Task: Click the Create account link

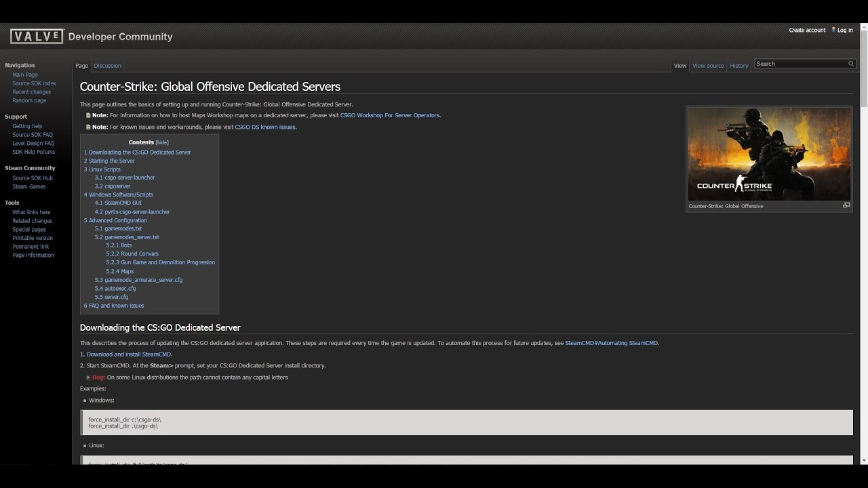Action: (807, 30)
